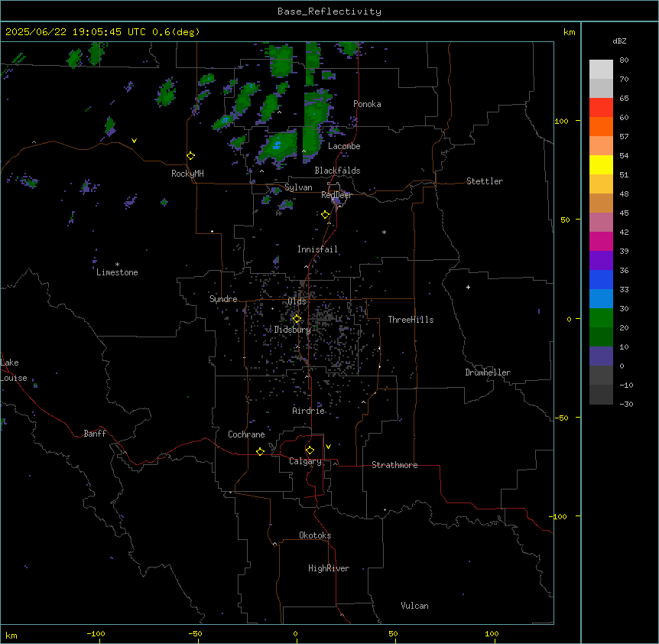Select the 10 dBZ slate-blue color swatch
Screen dimensions: 659x644
tap(601, 356)
